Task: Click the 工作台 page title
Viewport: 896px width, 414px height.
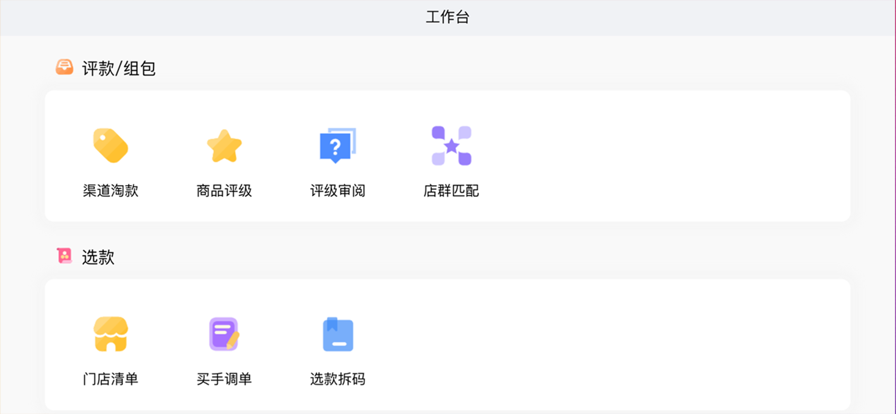Action: pyautogui.click(x=447, y=17)
